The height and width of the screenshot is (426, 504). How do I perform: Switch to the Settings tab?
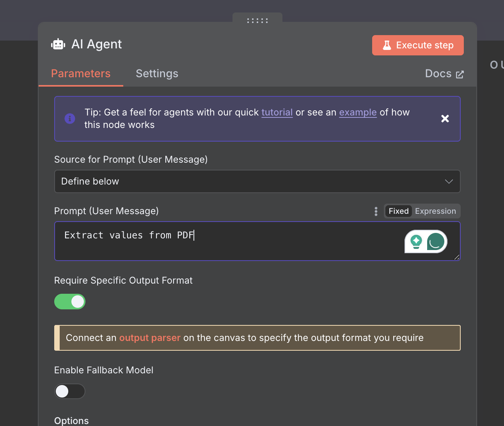click(157, 73)
